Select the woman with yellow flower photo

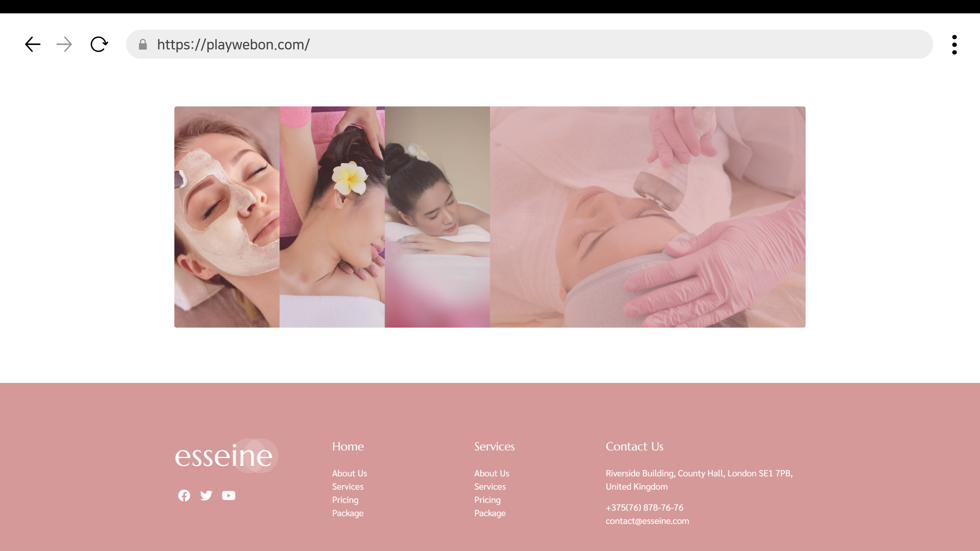click(x=332, y=217)
